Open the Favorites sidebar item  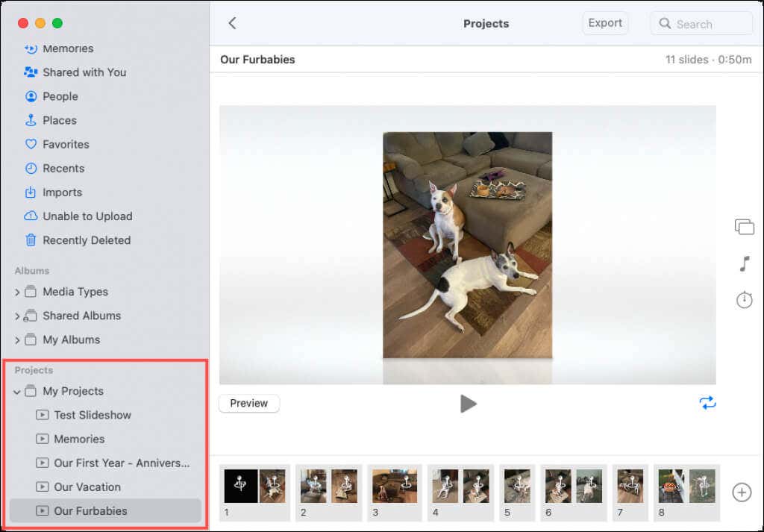104,144
